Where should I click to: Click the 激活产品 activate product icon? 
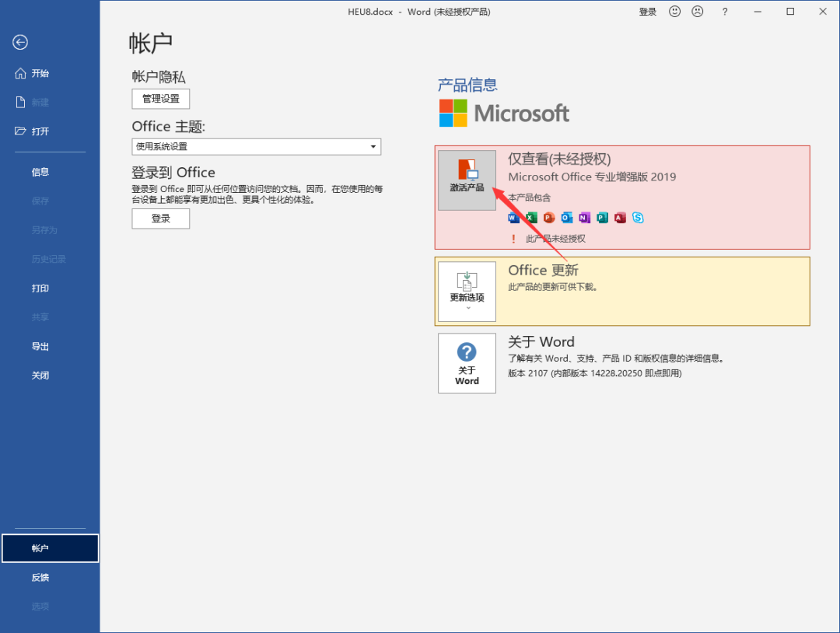click(467, 180)
